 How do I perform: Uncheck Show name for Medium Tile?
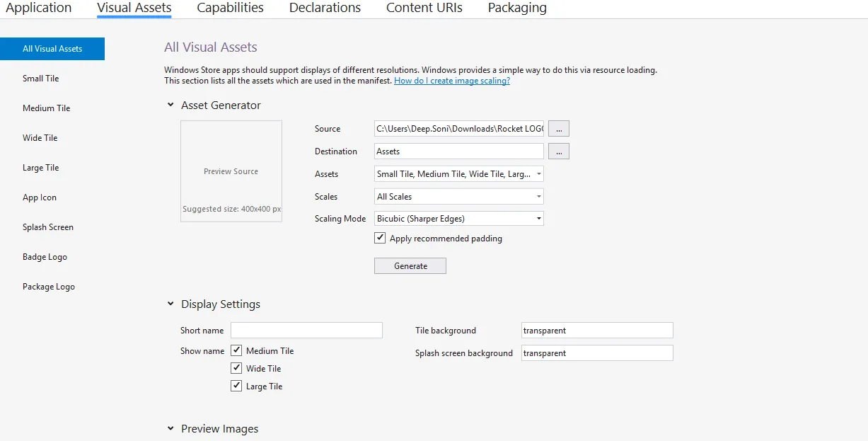click(x=237, y=350)
